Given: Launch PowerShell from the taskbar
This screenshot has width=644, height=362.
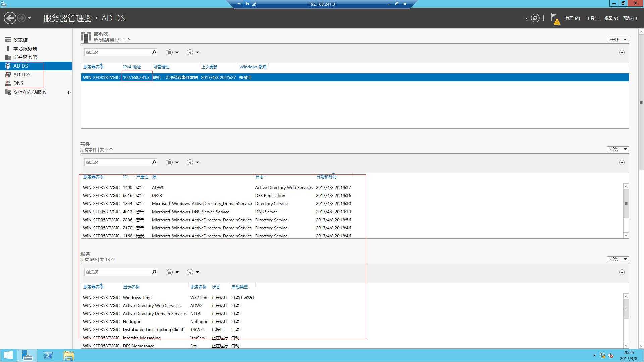Looking at the screenshot, I should [48, 355].
